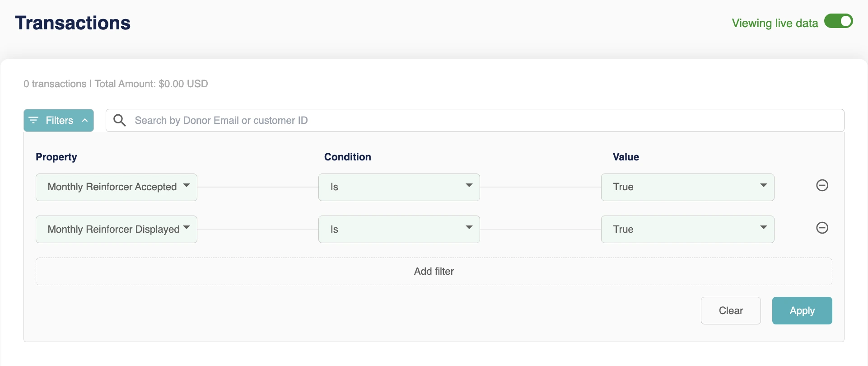The image size is (868, 366).
Task: Change the Value dropdown for Monthly Reinforcer Accepted
Action: pyautogui.click(x=687, y=187)
